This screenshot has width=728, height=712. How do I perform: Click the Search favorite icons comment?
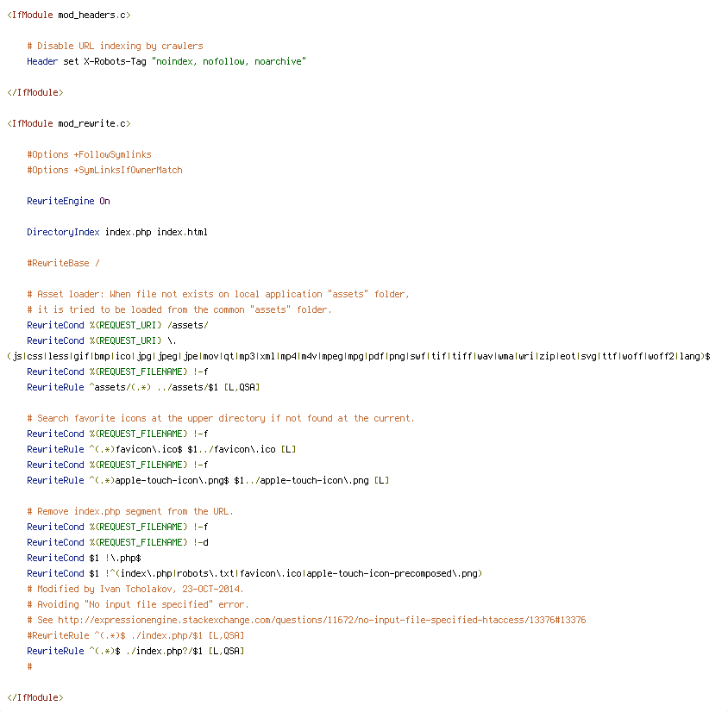point(221,418)
